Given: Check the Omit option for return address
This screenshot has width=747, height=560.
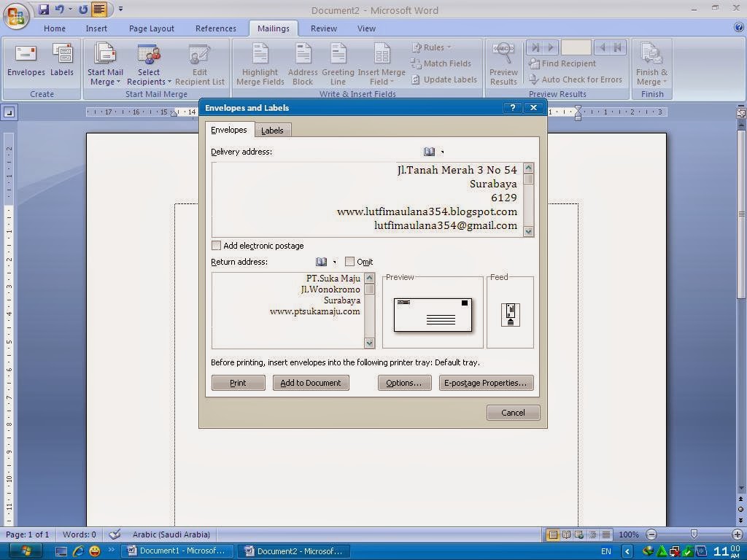Looking at the screenshot, I should tap(350, 261).
